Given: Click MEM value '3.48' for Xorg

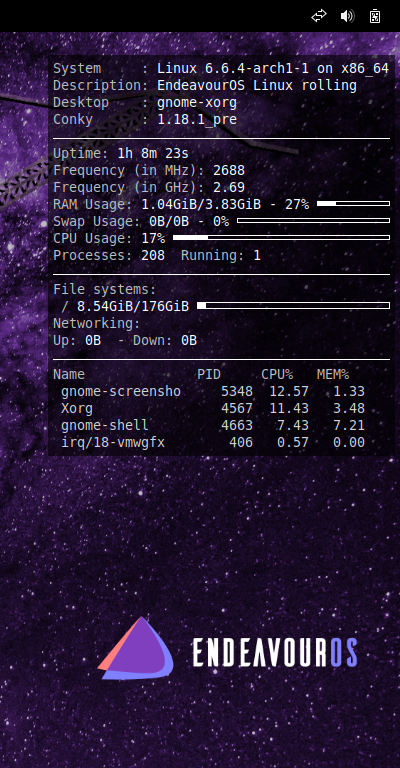Looking at the screenshot, I should [349, 408].
